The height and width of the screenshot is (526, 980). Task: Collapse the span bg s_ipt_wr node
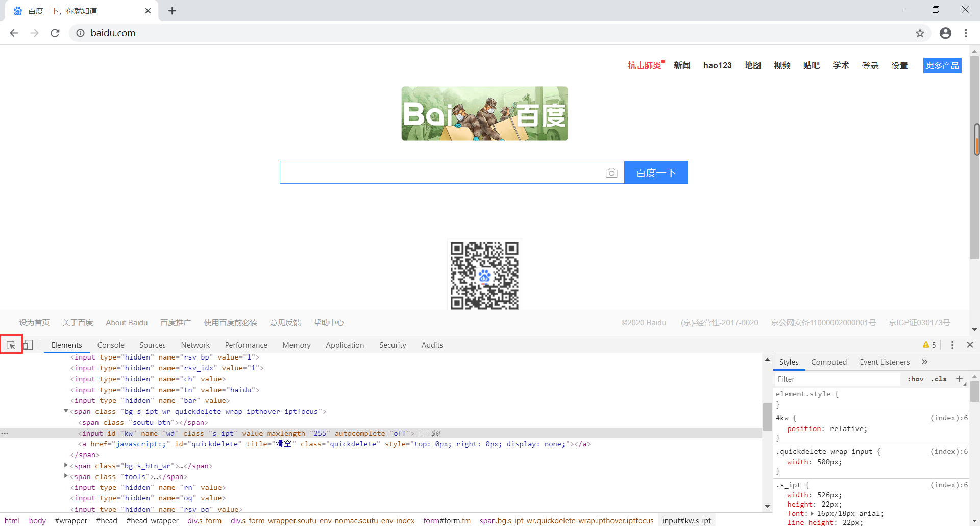[66, 411]
